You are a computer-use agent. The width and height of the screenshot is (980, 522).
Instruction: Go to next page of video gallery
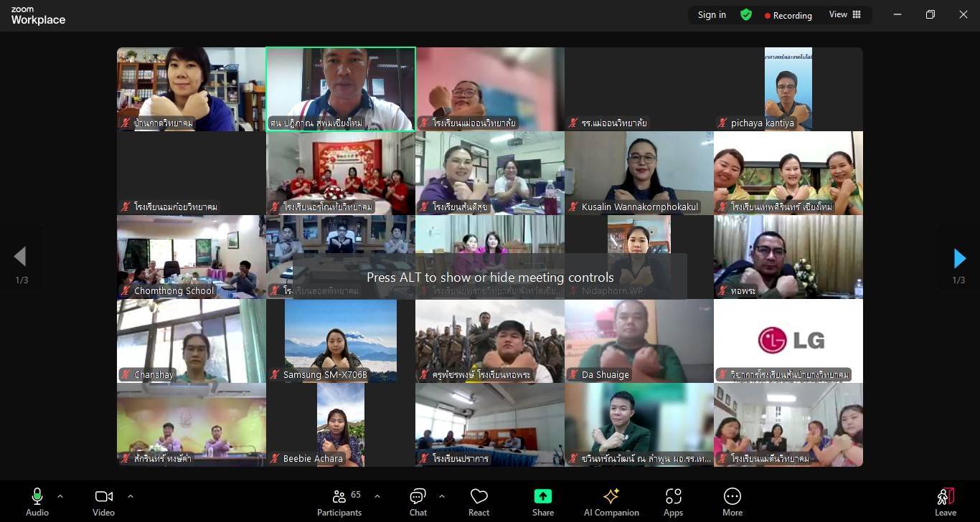pos(959,258)
